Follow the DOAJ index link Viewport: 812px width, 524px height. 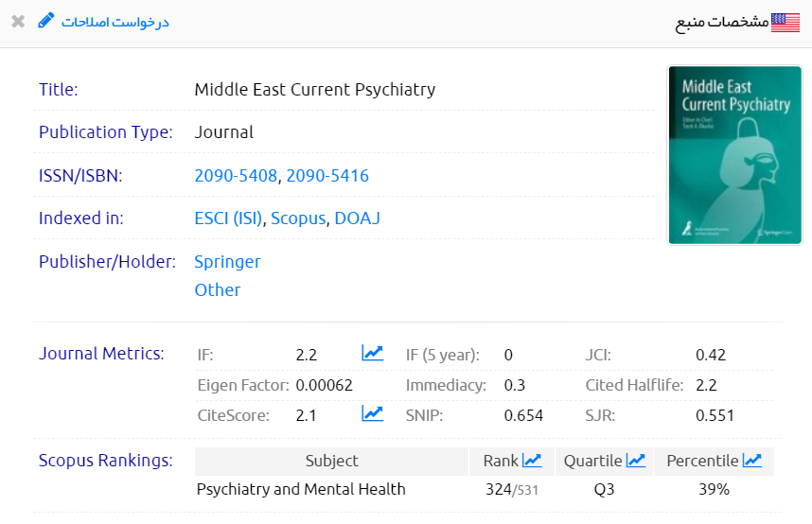coord(357,218)
